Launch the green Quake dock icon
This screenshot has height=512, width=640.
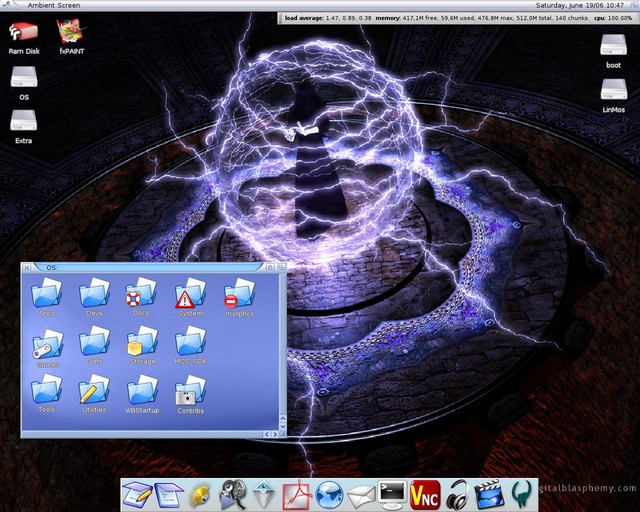pyautogui.click(x=521, y=495)
